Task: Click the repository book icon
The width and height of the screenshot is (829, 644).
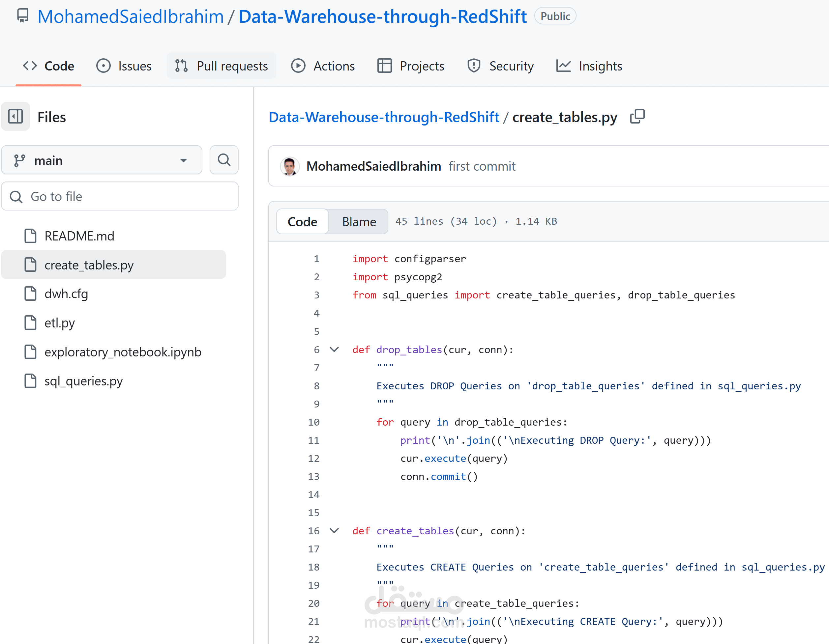Action: click(x=23, y=16)
